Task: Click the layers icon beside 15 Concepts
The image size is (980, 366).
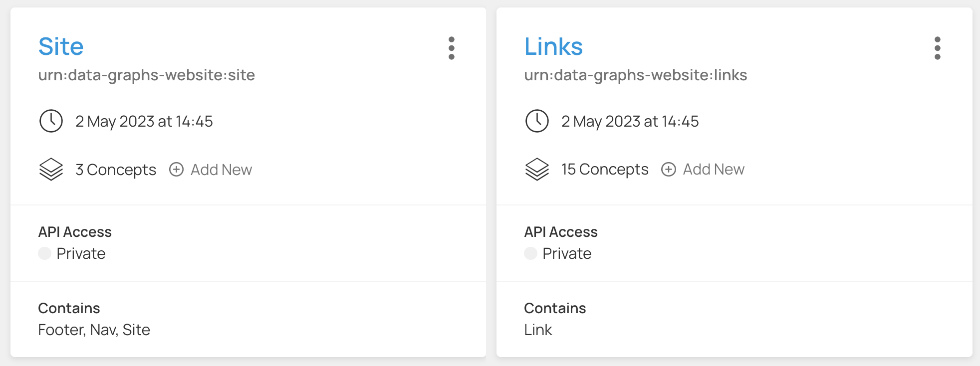Action: pos(537,170)
